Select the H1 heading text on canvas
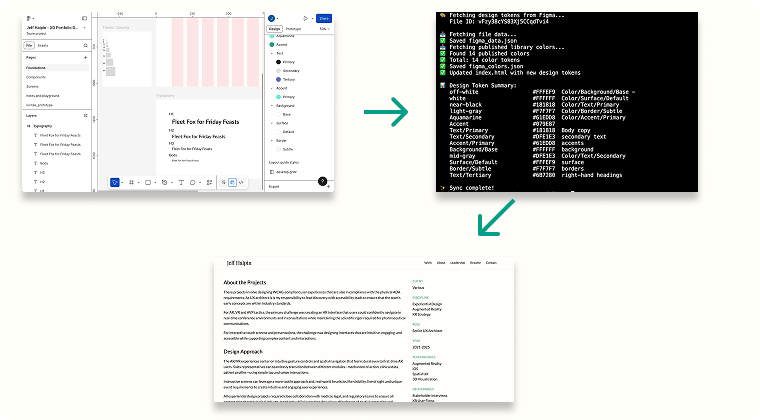The width and height of the screenshot is (760, 420). [x=206, y=122]
